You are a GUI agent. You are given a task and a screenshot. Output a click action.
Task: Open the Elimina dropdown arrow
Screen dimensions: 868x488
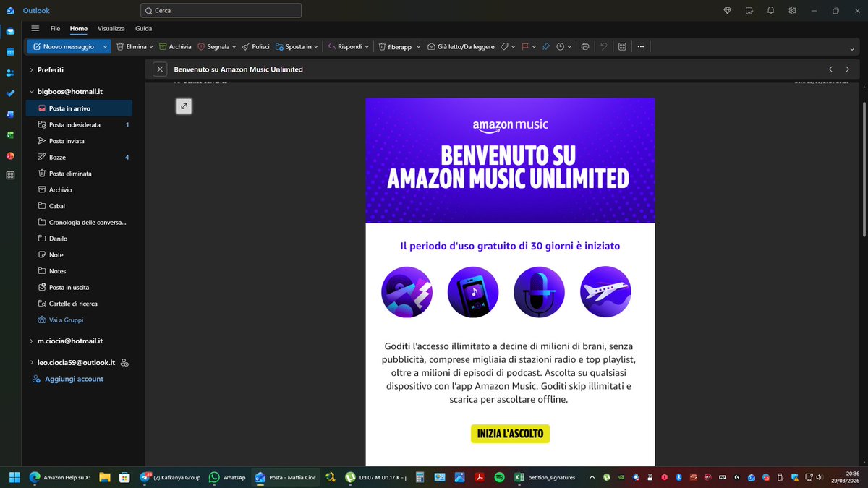pos(151,46)
